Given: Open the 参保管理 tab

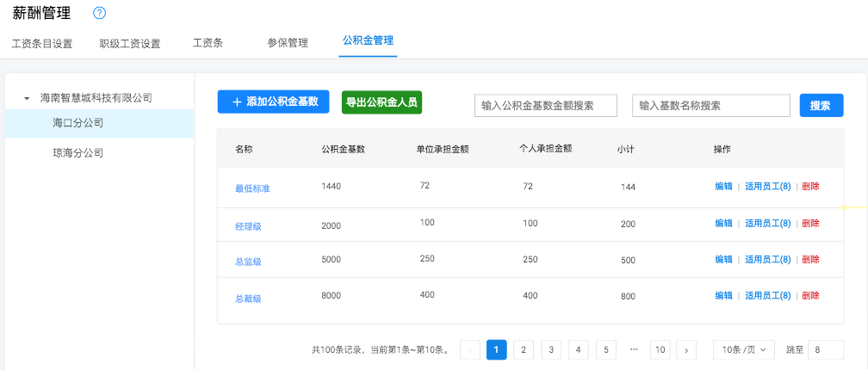Looking at the screenshot, I should point(288,43).
